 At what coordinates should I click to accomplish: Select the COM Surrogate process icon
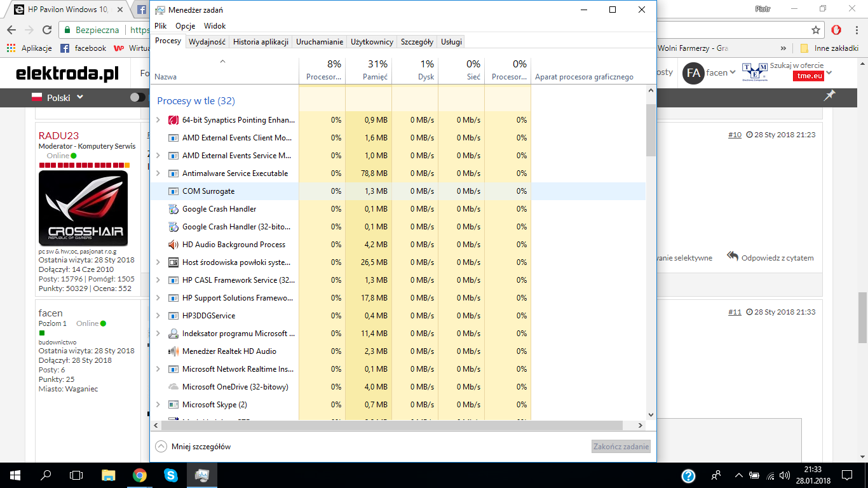tap(173, 191)
